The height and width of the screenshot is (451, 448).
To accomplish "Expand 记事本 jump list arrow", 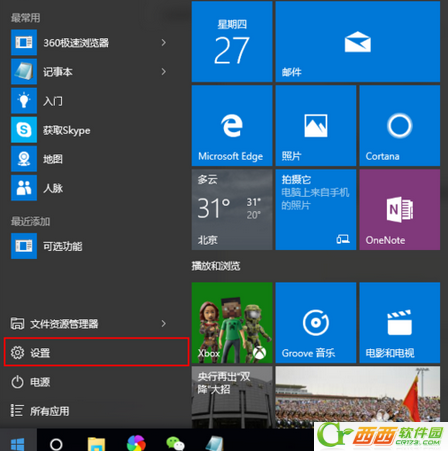I will [x=163, y=72].
